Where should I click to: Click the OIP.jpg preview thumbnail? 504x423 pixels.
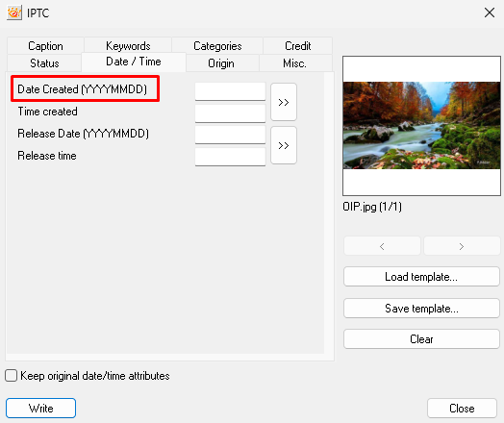pyautogui.click(x=421, y=126)
